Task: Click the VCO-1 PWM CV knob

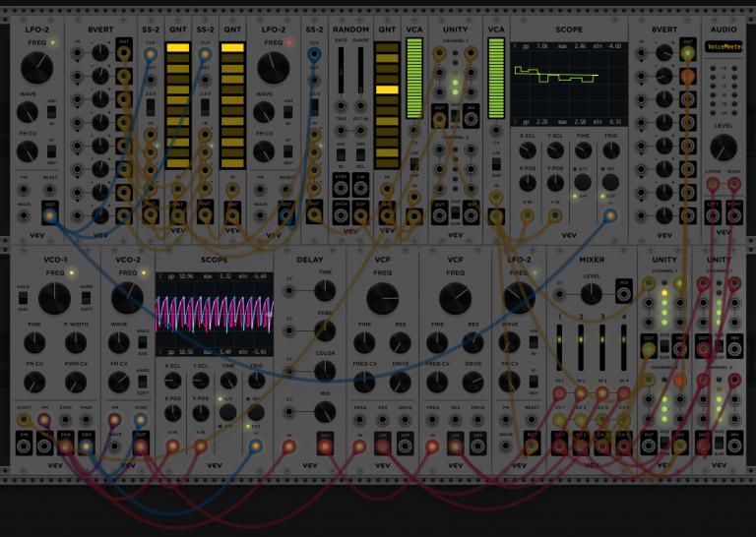Action: pyautogui.click(x=76, y=383)
